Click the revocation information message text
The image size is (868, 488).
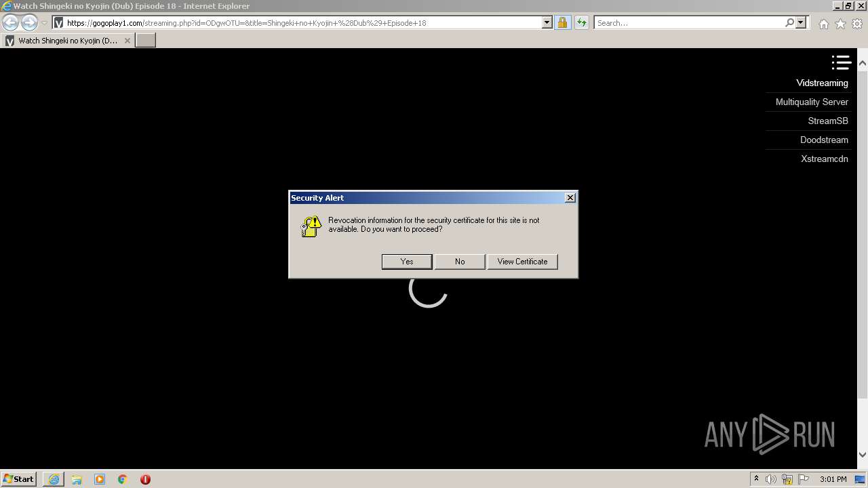434,224
